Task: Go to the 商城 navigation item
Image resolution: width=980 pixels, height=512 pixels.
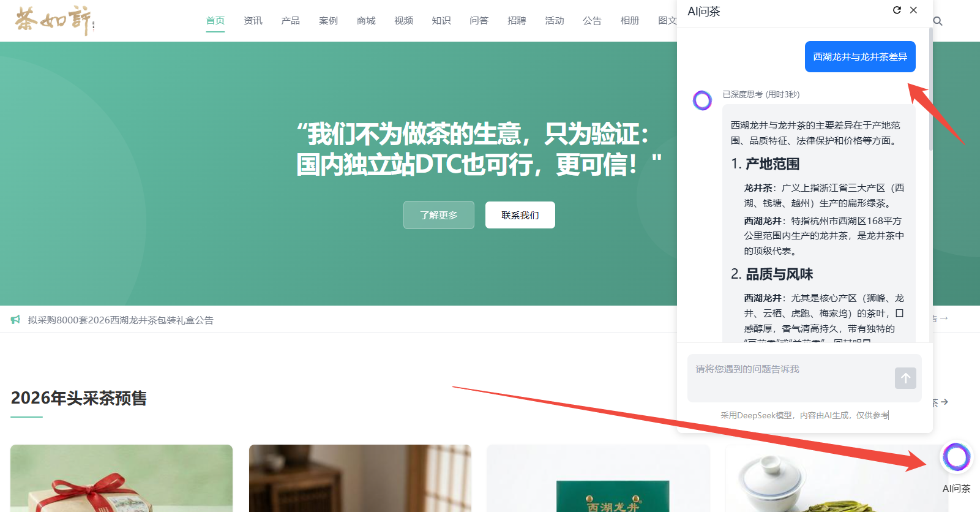Action: [366, 21]
